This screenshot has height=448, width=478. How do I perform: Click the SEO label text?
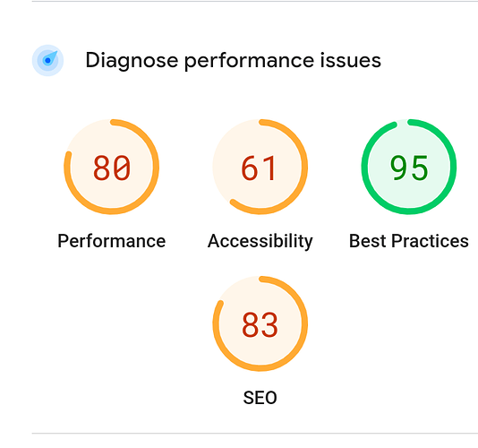click(x=260, y=398)
